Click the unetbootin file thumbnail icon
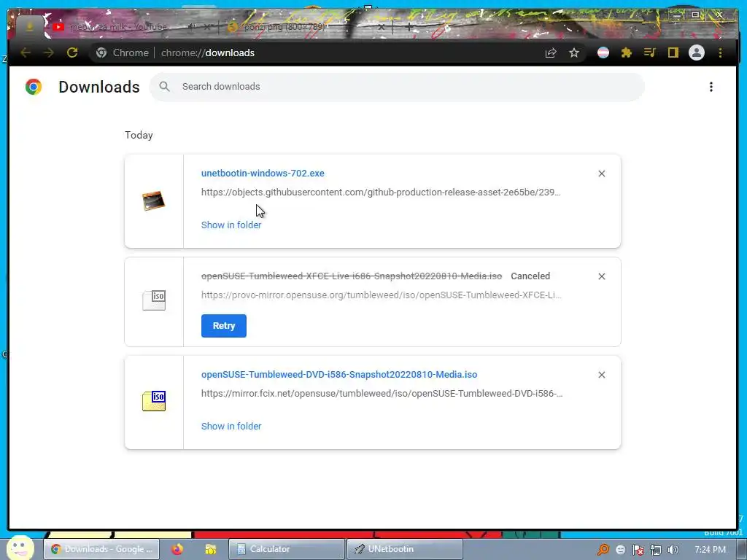This screenshot has width=747, height=560. (x=153, y=201)
